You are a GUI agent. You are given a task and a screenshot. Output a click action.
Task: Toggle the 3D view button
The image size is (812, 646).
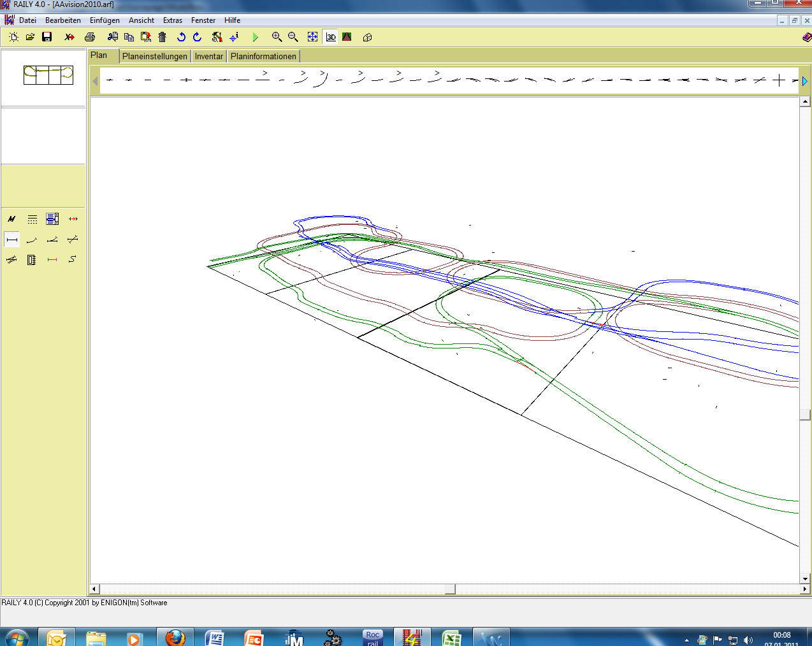point(331,37)
